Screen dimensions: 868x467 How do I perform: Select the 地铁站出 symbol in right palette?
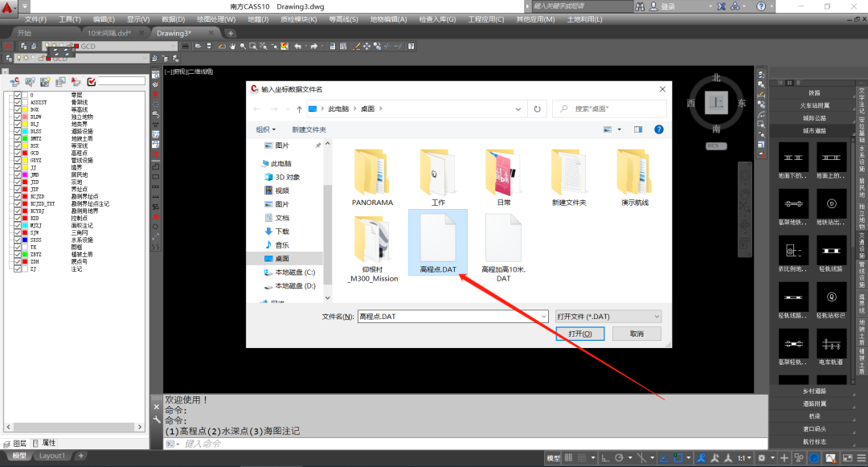[x=831, y=207]
